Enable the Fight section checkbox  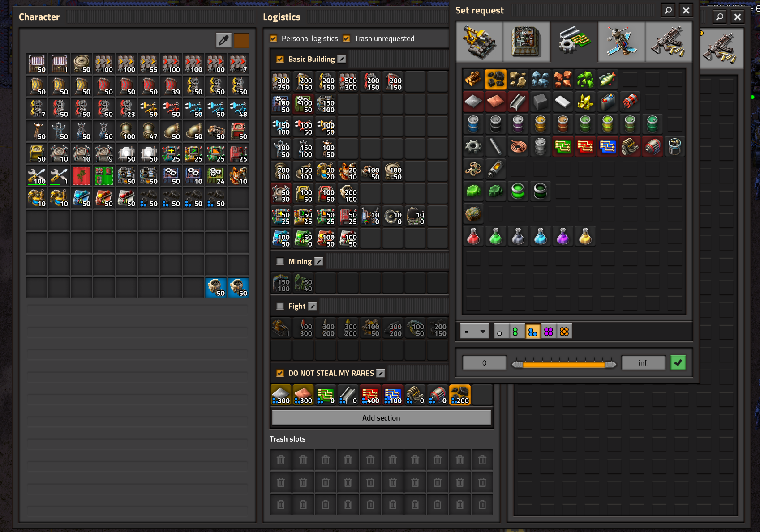[x=280, y=306]
